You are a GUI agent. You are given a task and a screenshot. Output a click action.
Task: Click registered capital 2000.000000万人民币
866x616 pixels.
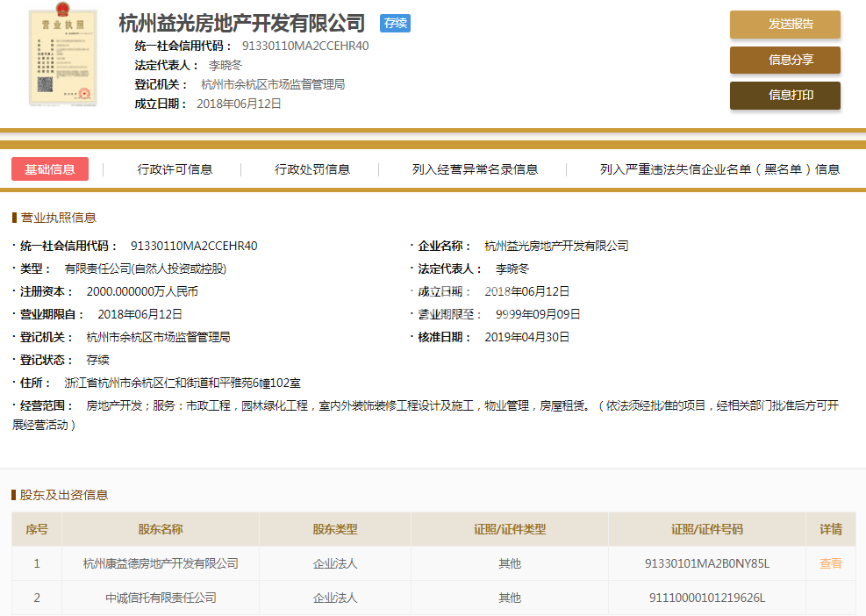coord(142,291)
